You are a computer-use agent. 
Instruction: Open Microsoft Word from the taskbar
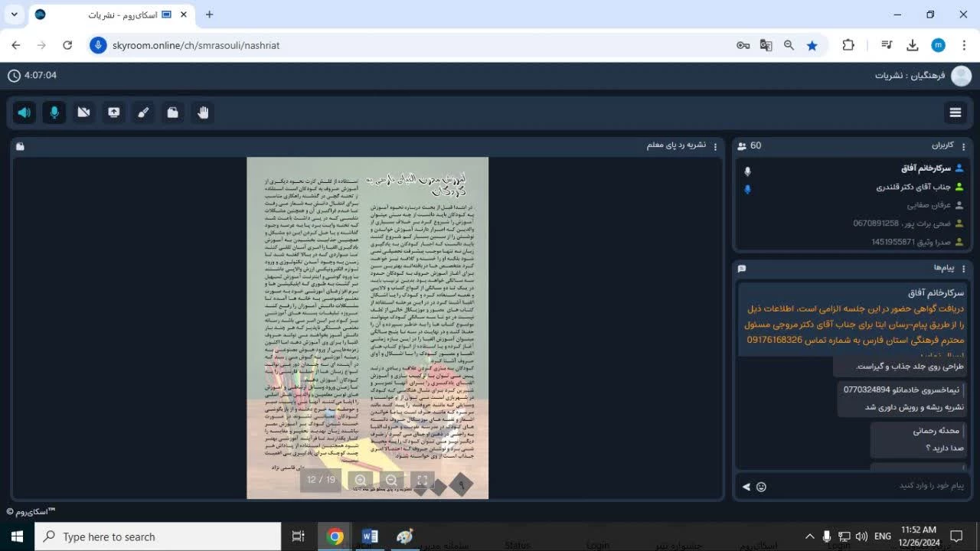click(x=370, y=536)
